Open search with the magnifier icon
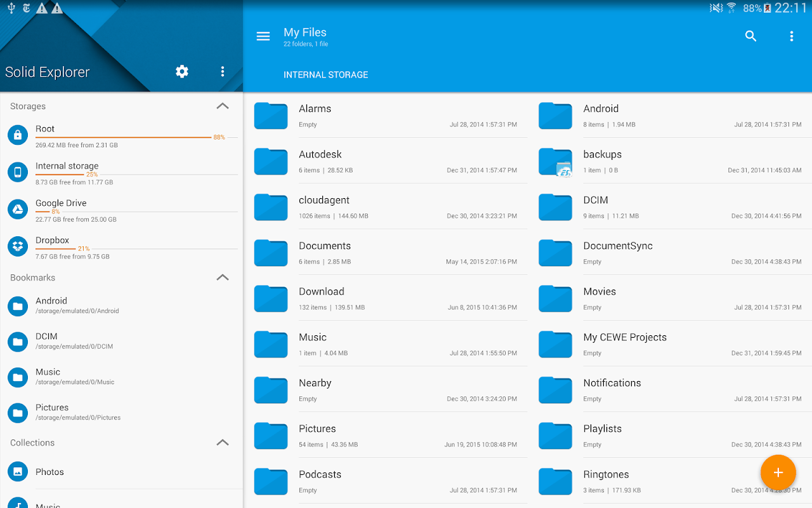The image size is (812, 508). [x=750, y=36]
